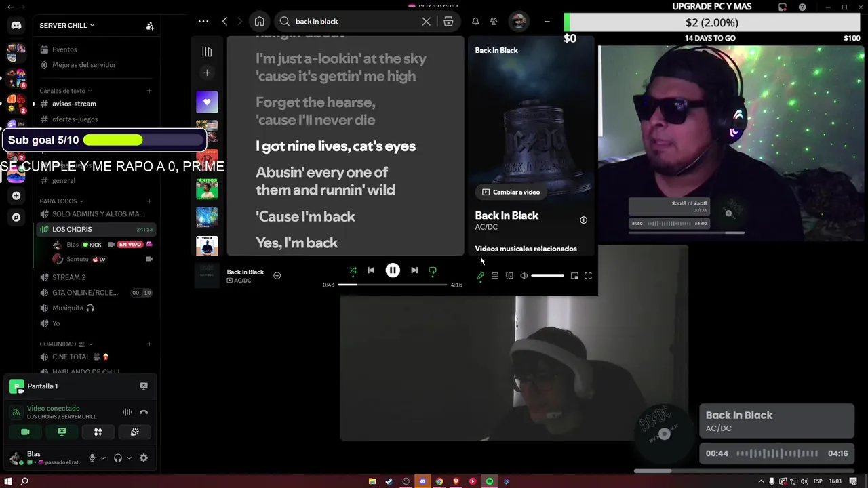This screenshot has height=488, width=868.
Task: Toggle Discord camera button
Action: coord(25,432)
